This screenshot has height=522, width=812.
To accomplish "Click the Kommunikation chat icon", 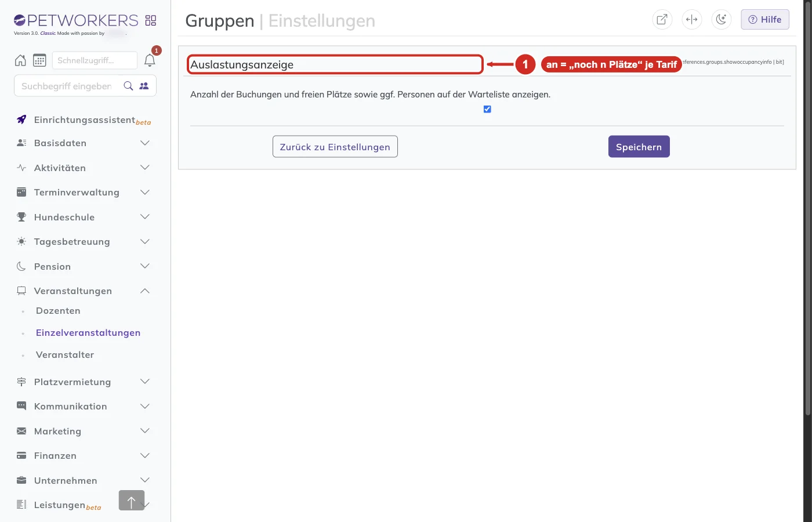I will click(x=21, y=406).
